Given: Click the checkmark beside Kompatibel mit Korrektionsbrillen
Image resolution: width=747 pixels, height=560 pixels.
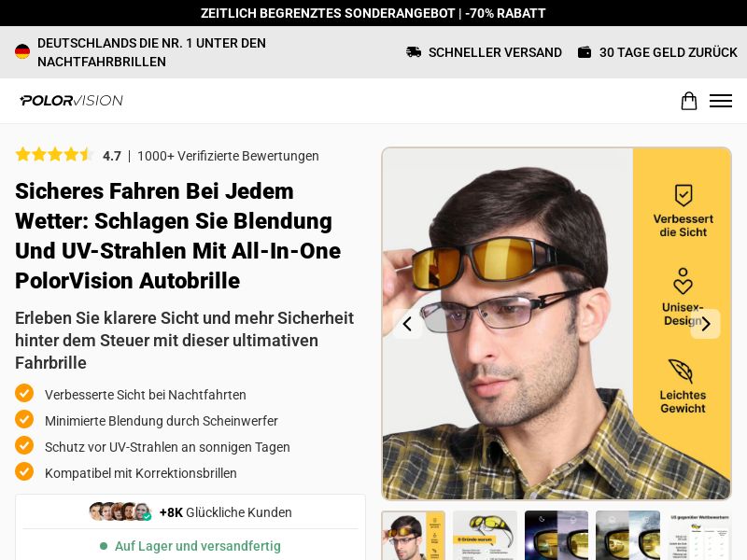Looking at the screenshot, I should [x=24, y=472].
